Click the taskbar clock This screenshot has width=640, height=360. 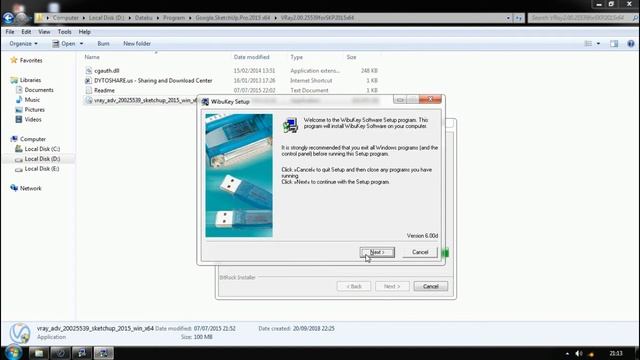point(616,353)
